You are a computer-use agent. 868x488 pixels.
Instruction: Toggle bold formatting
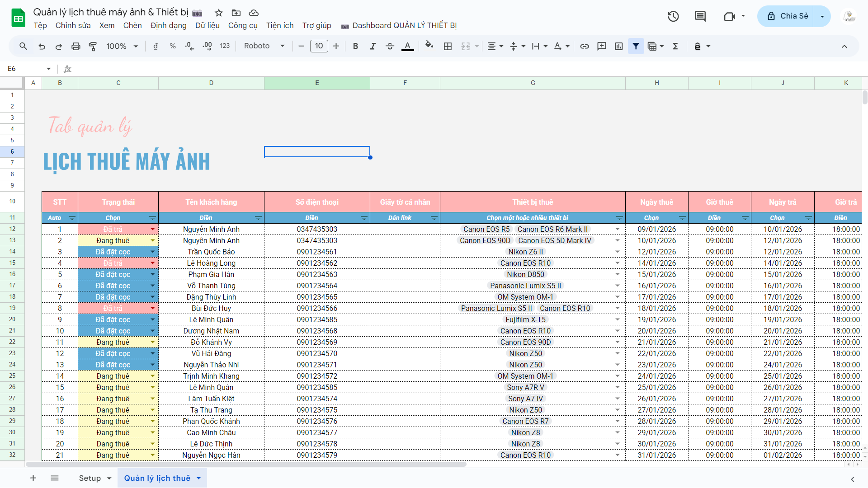355,46
